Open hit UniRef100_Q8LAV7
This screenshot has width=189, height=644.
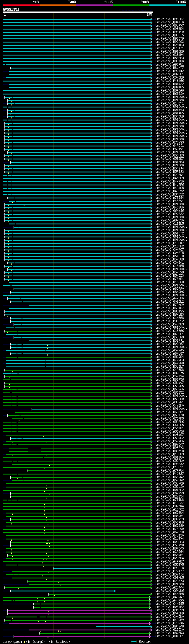pos(170,26)
